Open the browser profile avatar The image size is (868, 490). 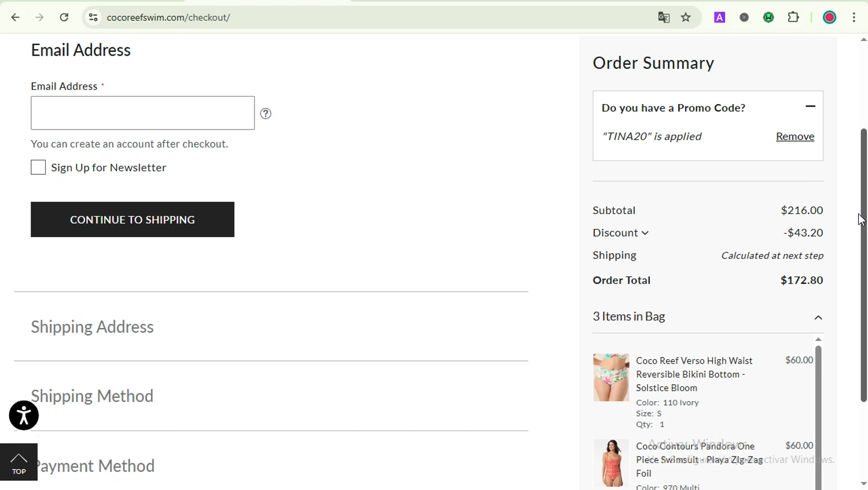pos(829,17)
